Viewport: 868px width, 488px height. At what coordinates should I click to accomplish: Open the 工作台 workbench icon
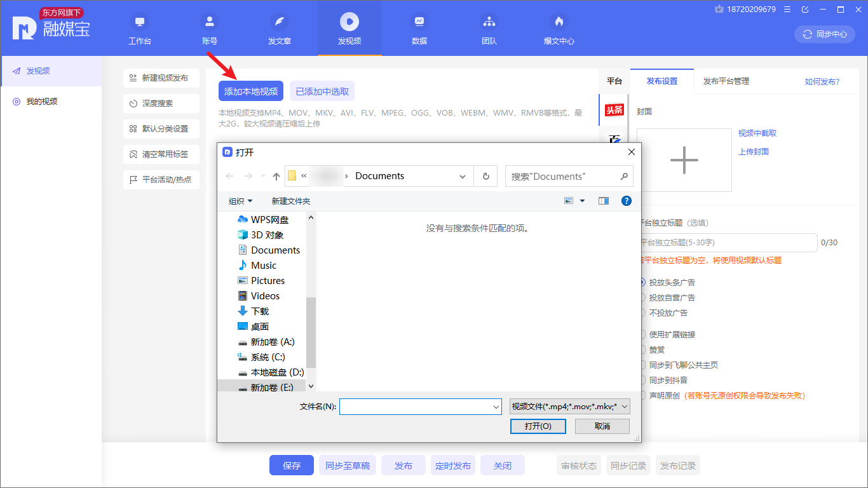point(140,22)
